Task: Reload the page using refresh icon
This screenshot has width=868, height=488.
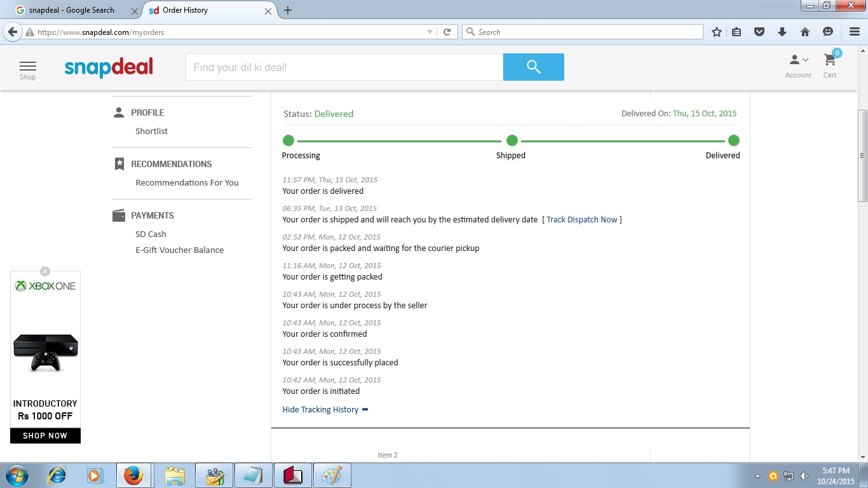Action: 447,32
